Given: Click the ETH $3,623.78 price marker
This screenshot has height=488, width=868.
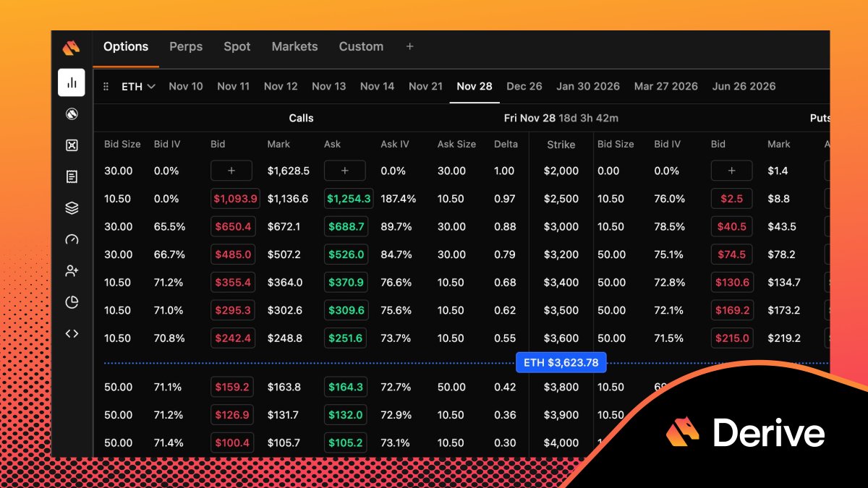Looking at the screenshot, I should pos(561,362).
